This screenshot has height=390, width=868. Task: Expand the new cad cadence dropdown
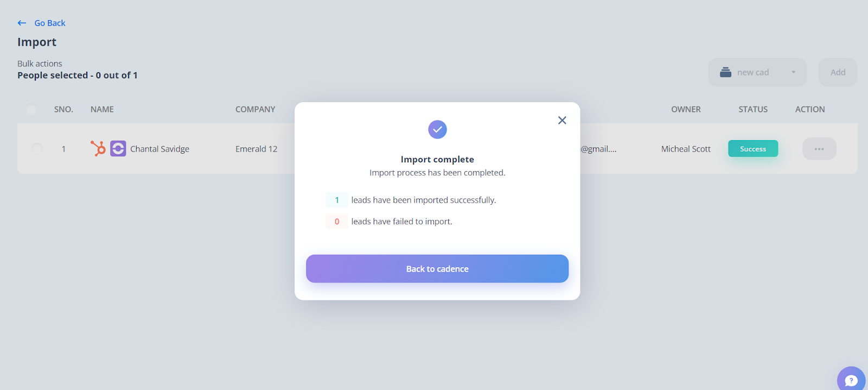tap(757, 72)
